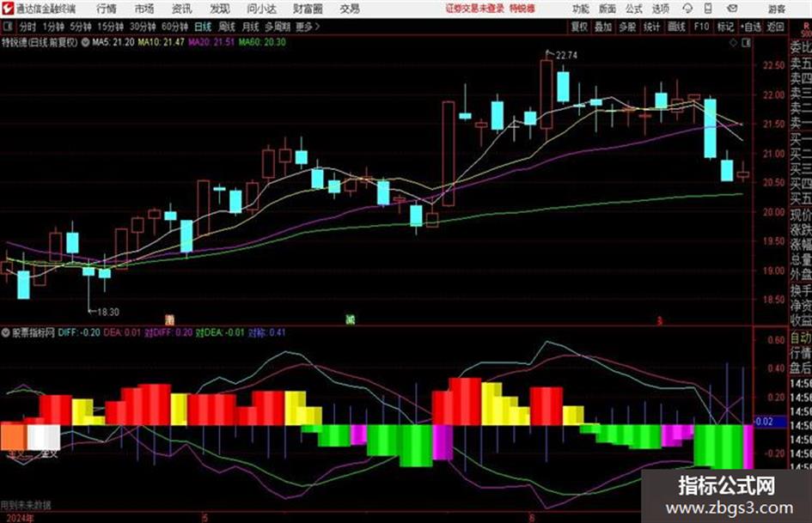
Task: Switch to the 1分钟 period tab
Action: (x=52, y=27)
